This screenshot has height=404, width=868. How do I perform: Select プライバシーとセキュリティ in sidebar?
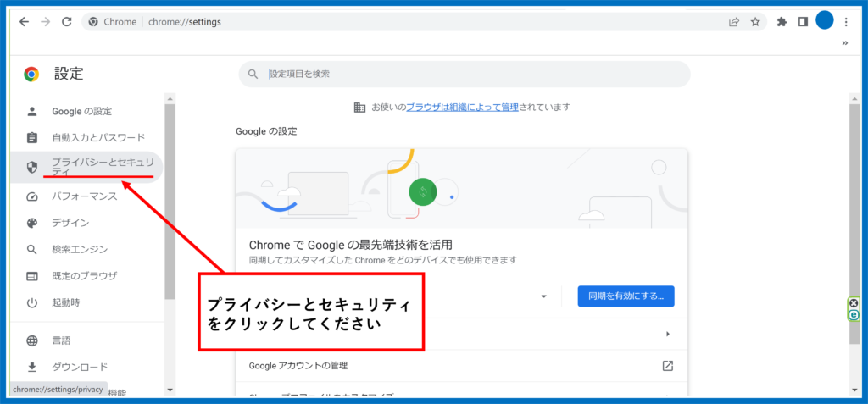click(x=87, y=167)
